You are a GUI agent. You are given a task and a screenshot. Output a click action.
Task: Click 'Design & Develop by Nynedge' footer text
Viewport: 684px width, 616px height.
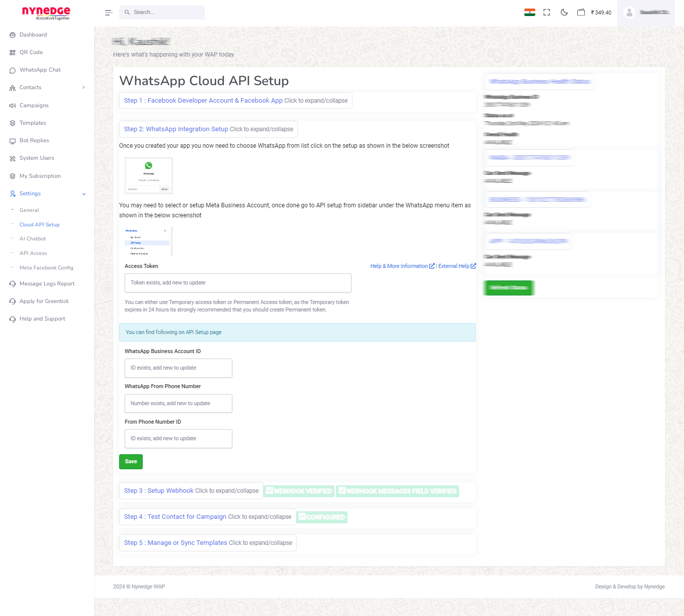(x=630, y=586)
